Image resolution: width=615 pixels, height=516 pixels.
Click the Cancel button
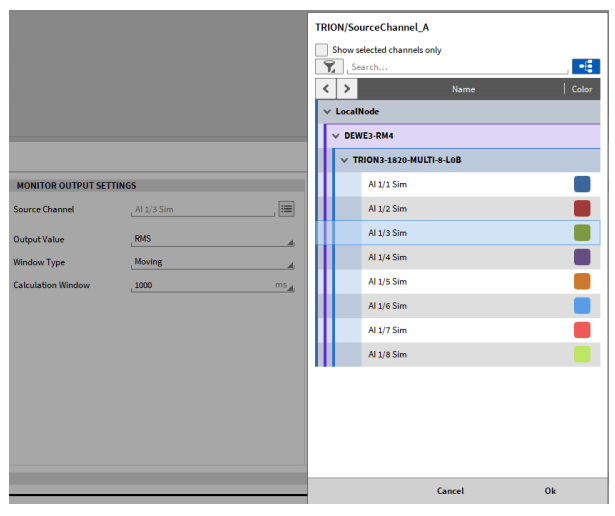[450, 491]
